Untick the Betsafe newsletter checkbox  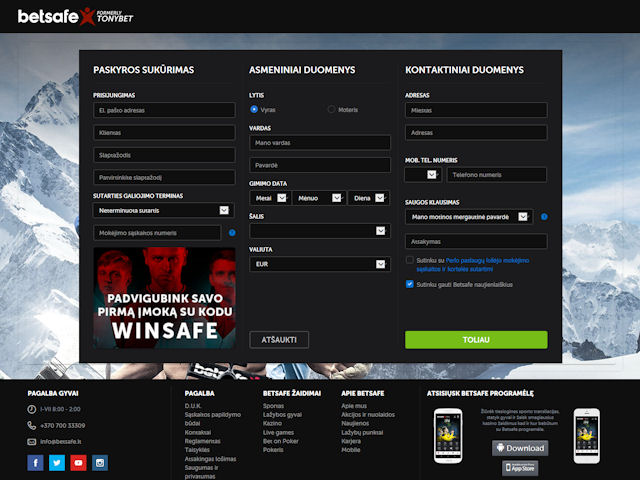point(410,284)
